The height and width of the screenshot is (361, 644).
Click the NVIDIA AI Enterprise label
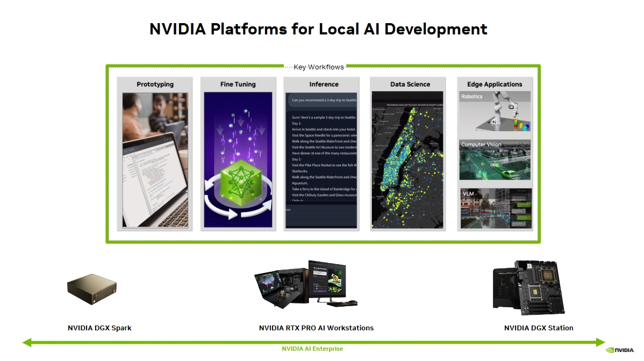[312, 349]
